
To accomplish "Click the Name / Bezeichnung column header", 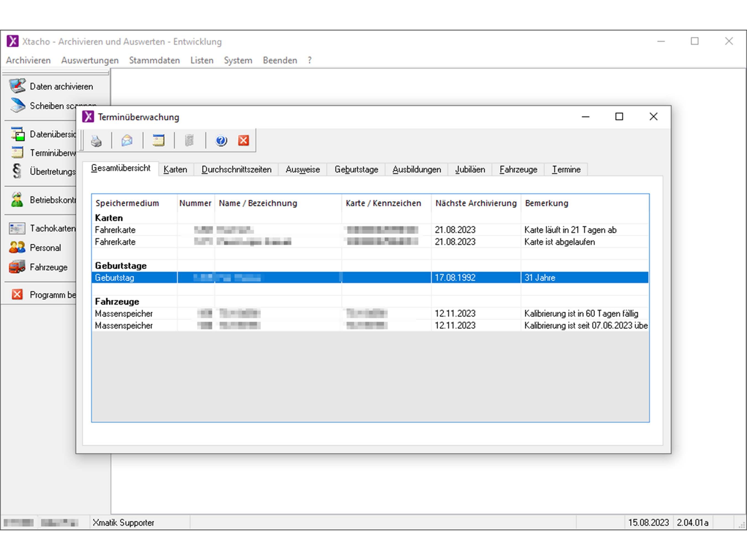I will [278, 203].
